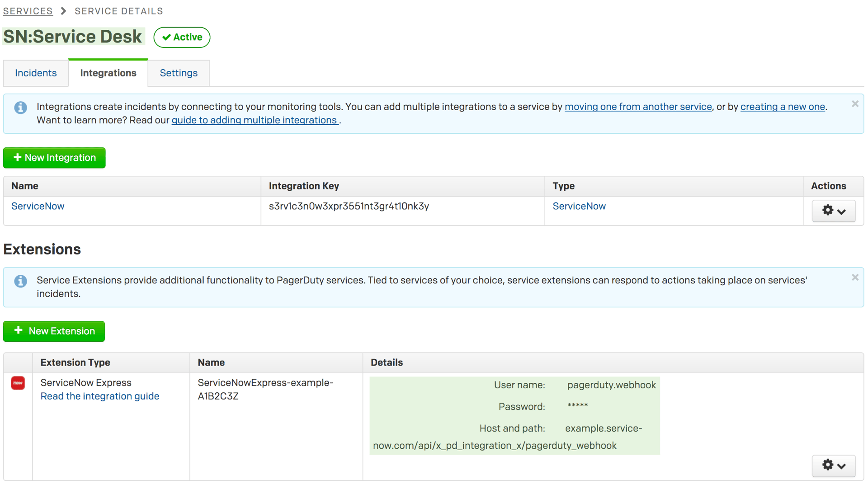Switch to the Settings tab
The width and height of the screenshot is (868, 484).
[179, 73]
